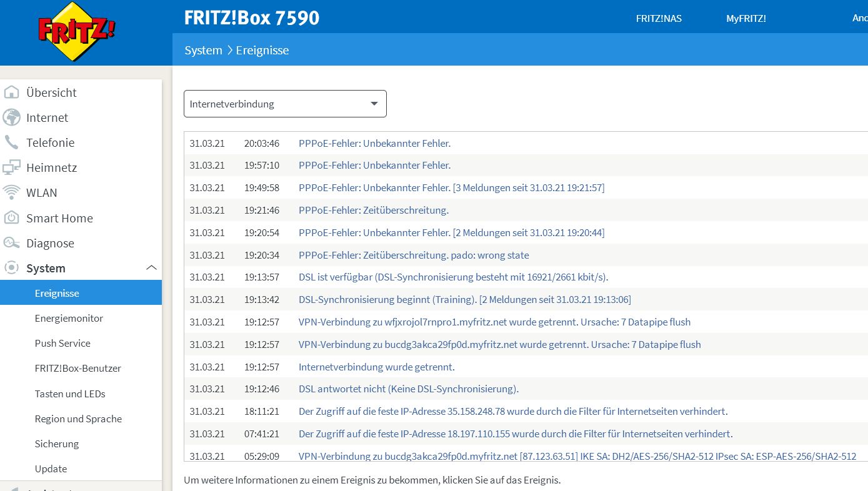This screenshot has height=491, width=868.
Task: Select the Sicherung sidebar entry
Action: (57, 444)
